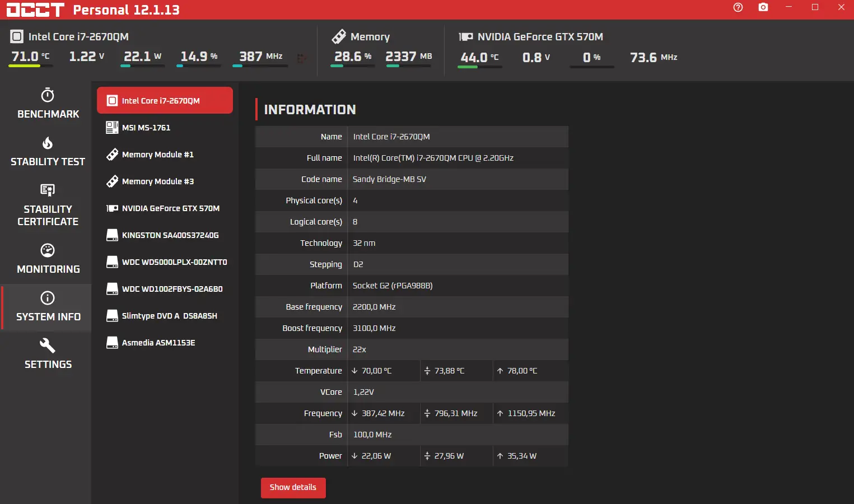Image resolution: width=854 pixels, height=504 pixels.
Task: Open STABILITY CERTIFICATE section
Action: point(48,205)
